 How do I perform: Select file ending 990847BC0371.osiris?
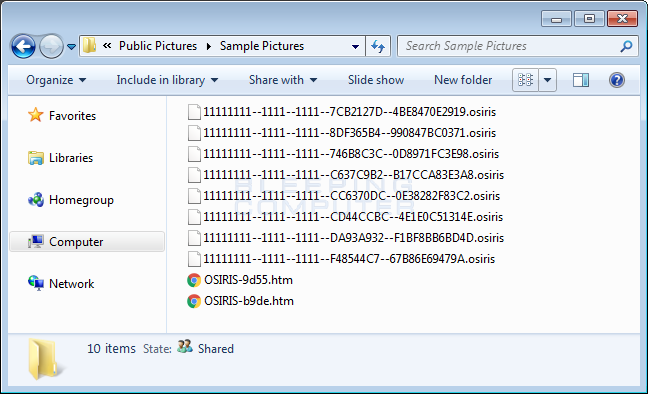349,133
